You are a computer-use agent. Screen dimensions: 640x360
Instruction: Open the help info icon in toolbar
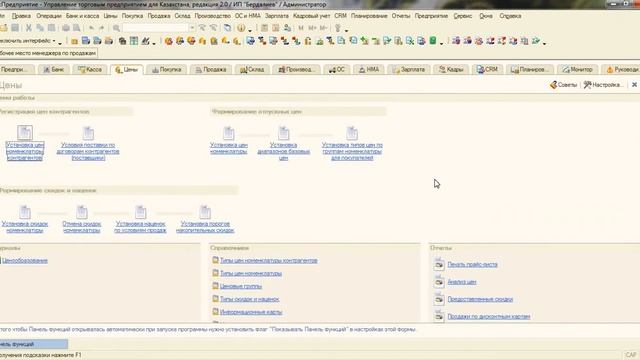241,28
